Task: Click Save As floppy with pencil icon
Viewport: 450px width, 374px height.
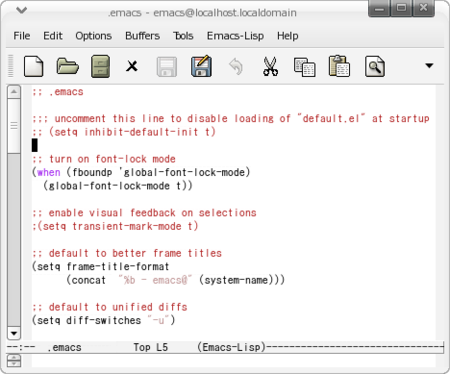Action: (201, 66)
